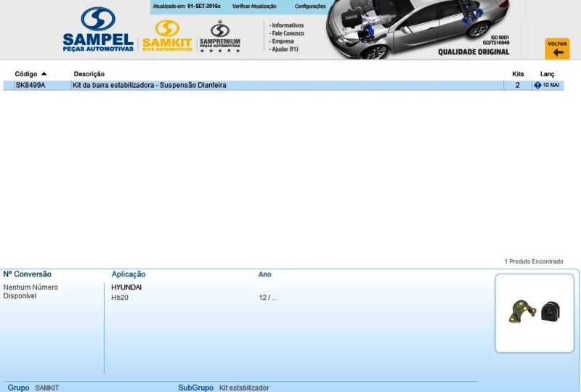Click Informativos link

coord(287,25)
